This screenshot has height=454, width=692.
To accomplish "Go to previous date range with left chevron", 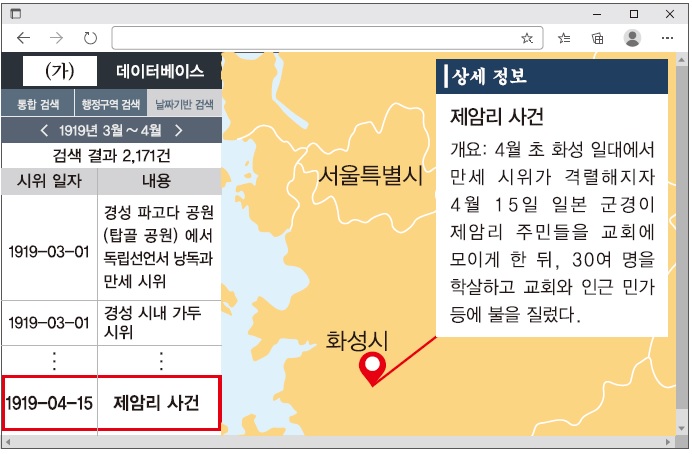I will (x=44, y=130).
